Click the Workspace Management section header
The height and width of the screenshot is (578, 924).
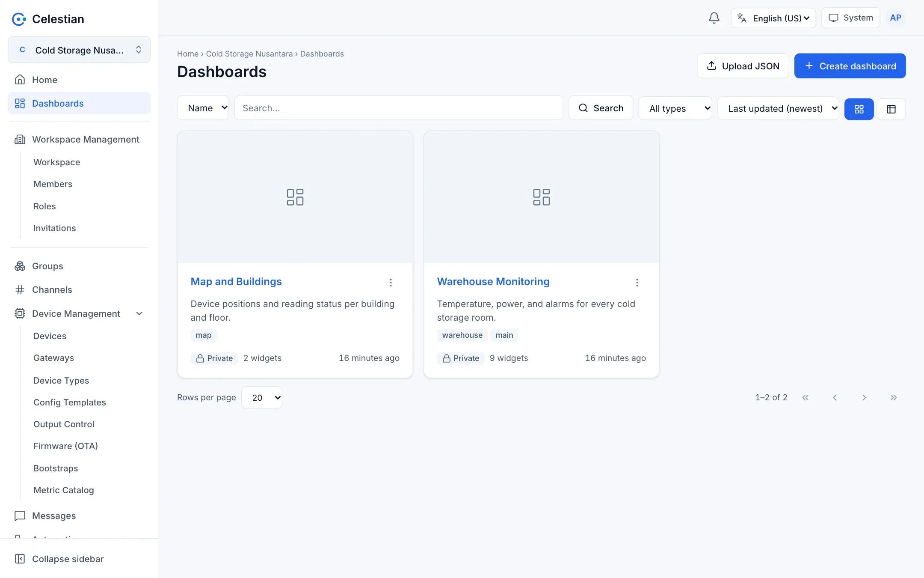coord(79,140)
